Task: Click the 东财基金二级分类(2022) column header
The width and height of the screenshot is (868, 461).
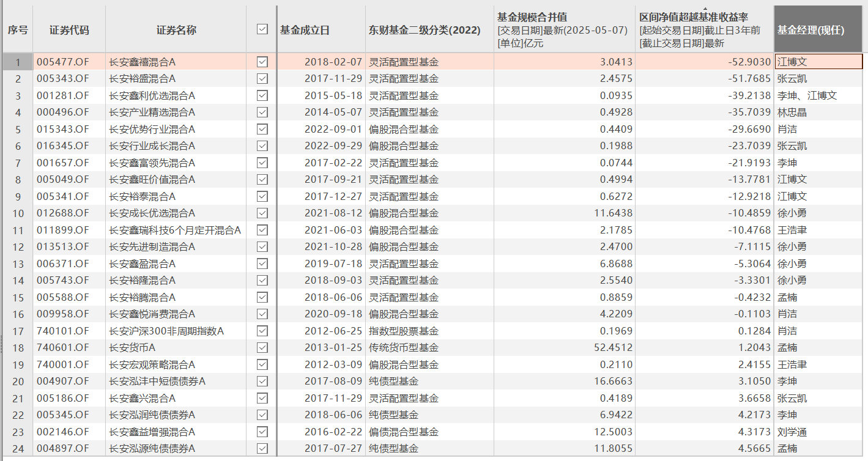Action: click(x=429, y=29)
